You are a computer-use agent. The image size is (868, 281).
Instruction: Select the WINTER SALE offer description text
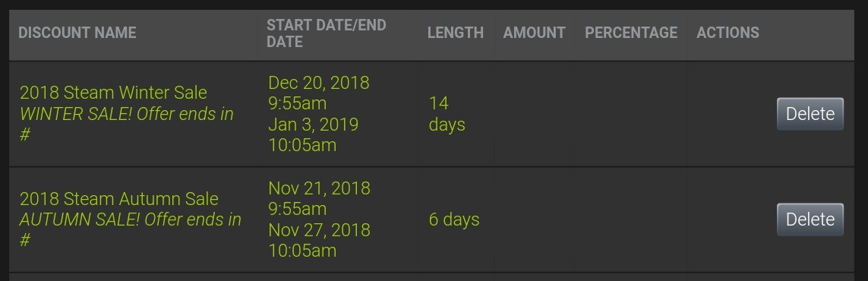pyautogui.click(x=126, y=125)
